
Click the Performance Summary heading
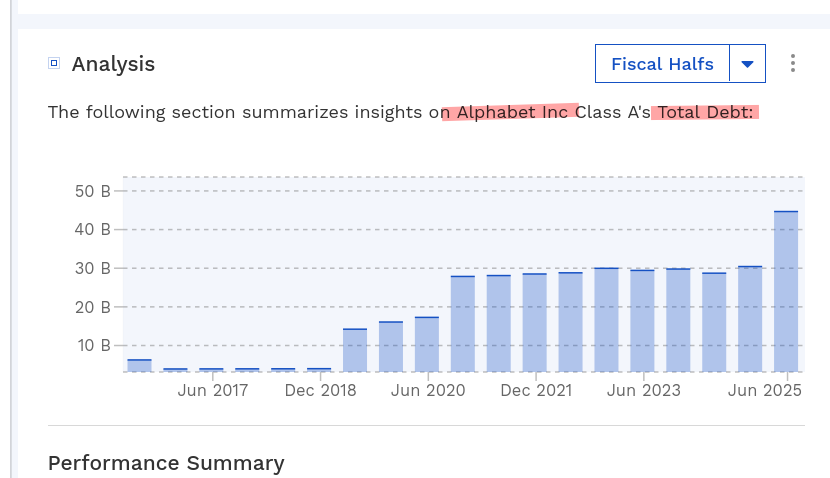coord(166,463)
